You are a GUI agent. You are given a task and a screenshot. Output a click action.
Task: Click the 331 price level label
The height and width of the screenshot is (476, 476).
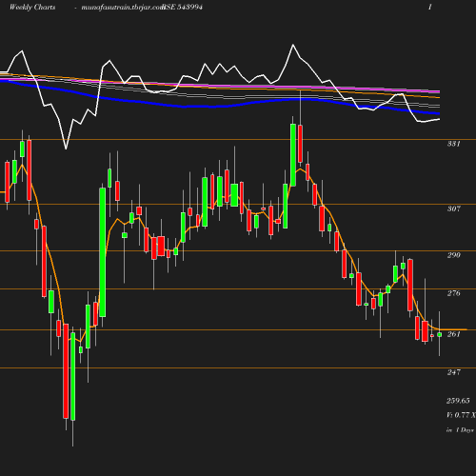click(454, 144)
